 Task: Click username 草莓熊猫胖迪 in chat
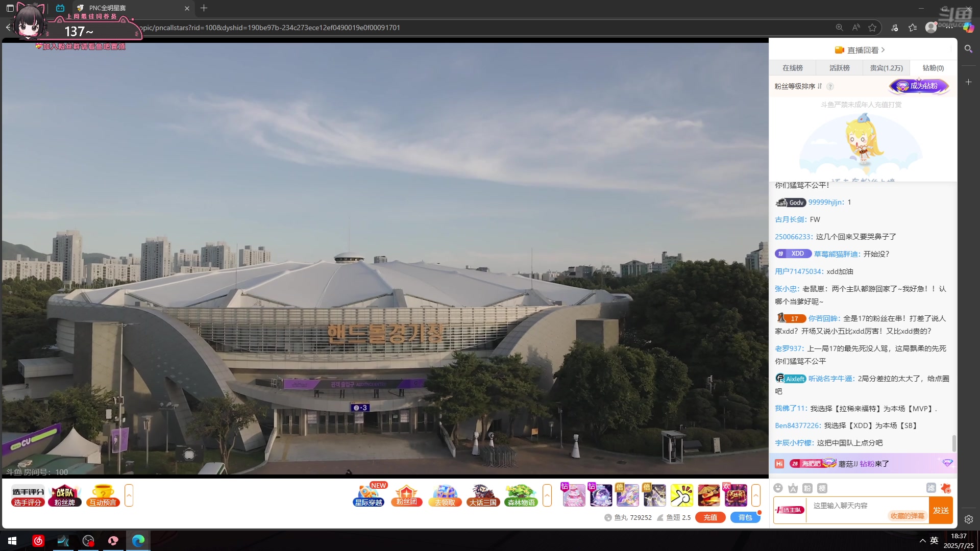[x=837, y=254]
